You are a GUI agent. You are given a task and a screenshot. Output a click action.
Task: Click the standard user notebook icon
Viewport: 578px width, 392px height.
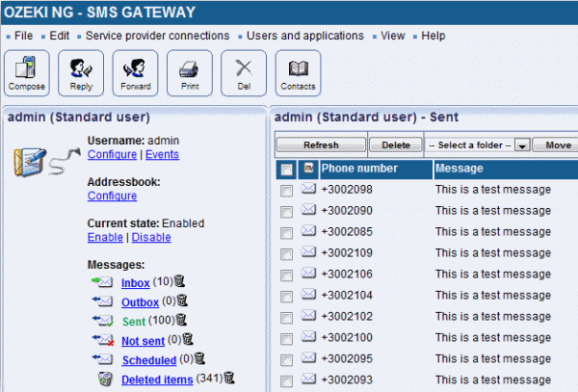[30, 162]
